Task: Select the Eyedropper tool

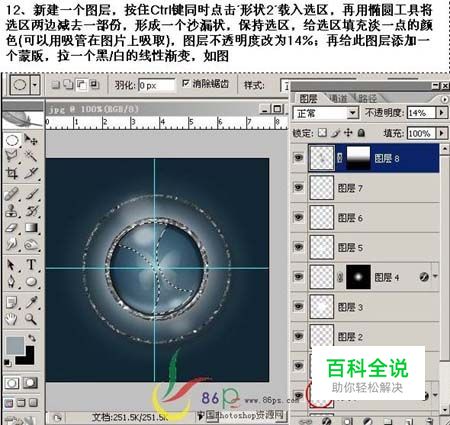Action: tap(31, 302)
